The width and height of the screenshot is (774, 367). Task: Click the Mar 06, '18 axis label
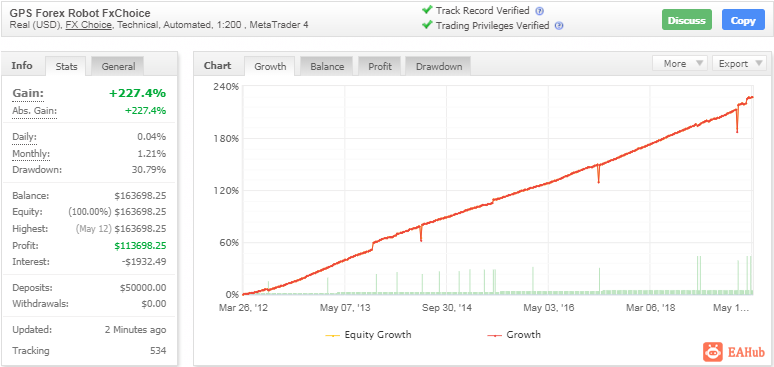click(x=651, y=308)
